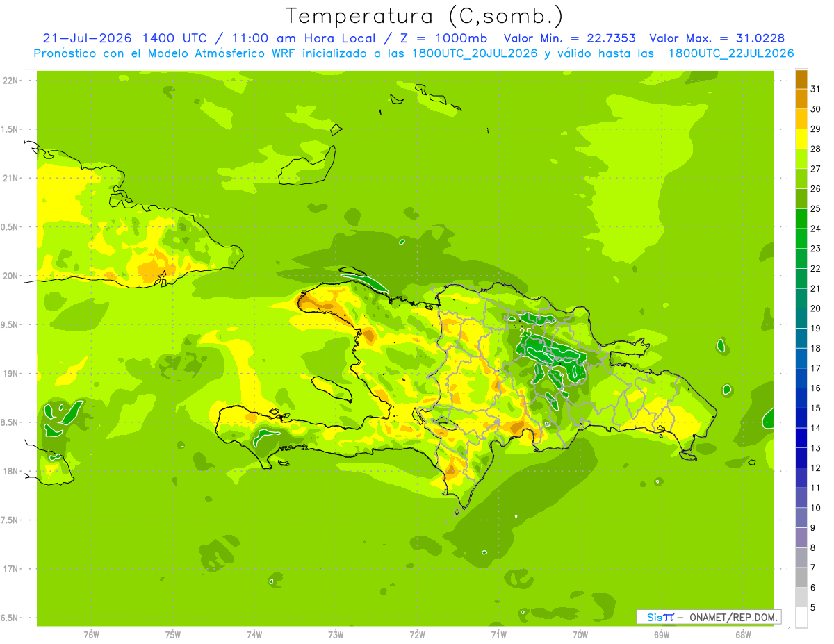
Task: Select the '1.5N' latitude tick label
Action: (10, 129)
